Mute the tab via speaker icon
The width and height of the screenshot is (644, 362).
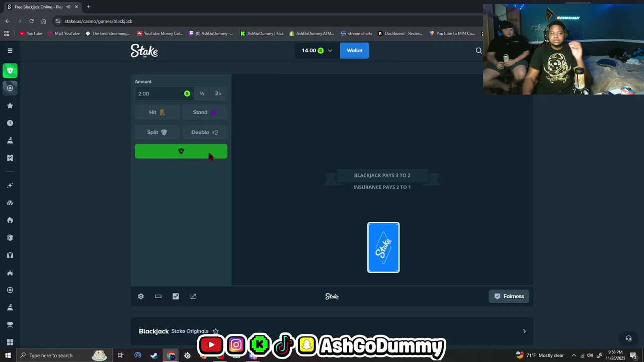[68, 7]
